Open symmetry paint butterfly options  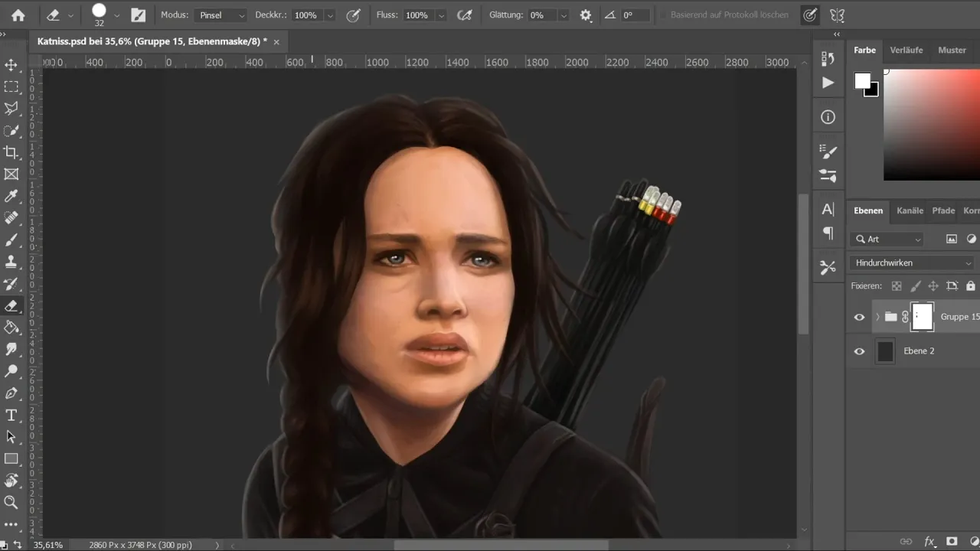tap(837, 15)
